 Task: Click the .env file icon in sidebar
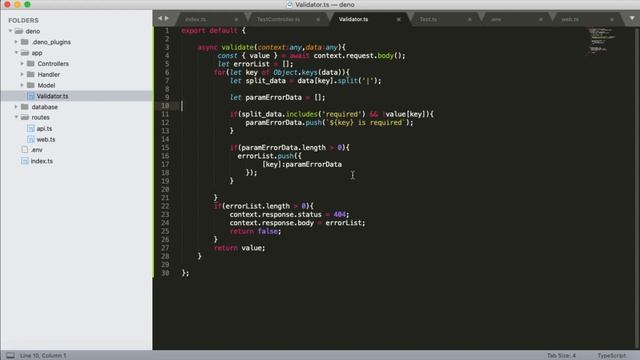click(25, 150)
